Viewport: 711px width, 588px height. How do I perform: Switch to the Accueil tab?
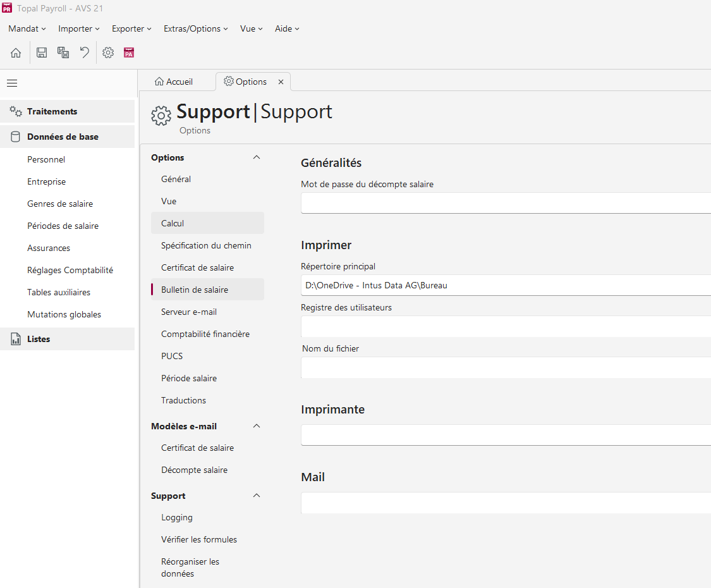[x=174, y=82]
